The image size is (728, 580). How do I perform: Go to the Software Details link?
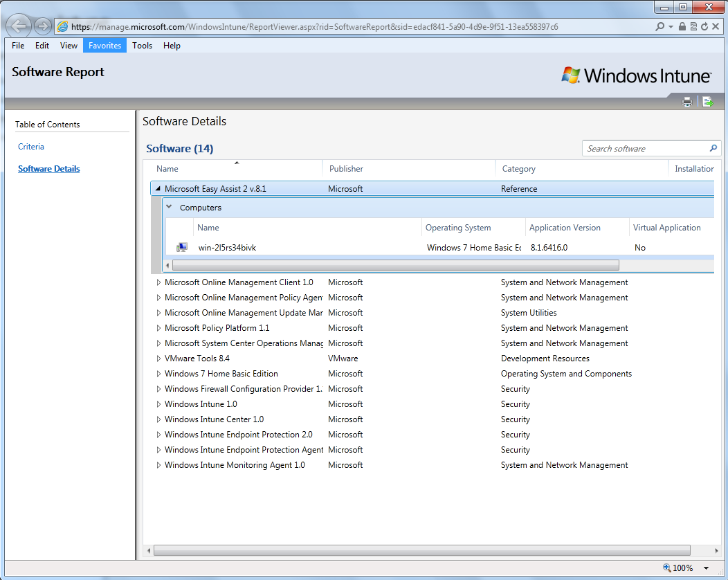(48, 169)
